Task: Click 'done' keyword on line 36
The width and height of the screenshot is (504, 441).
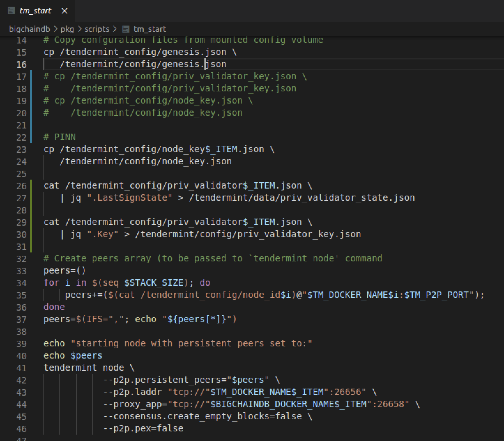Action: coord(54,307)
